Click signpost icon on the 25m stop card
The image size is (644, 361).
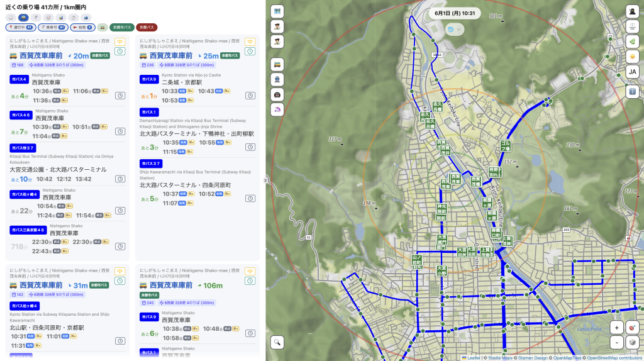(x=250, y=42)
